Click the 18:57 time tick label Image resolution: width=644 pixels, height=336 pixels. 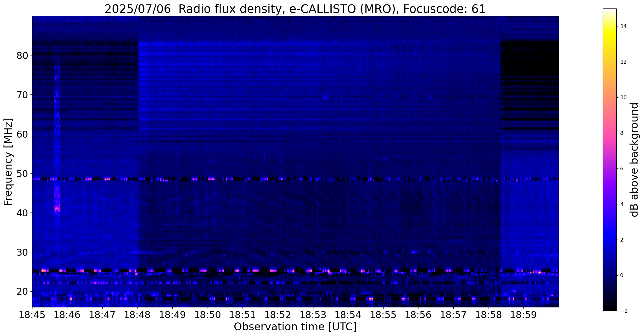pyautogui.click(x=453, y=315)
